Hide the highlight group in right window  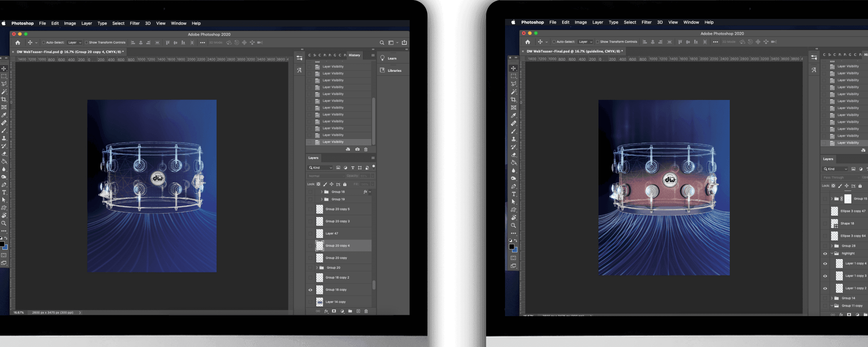pos(825,254)
